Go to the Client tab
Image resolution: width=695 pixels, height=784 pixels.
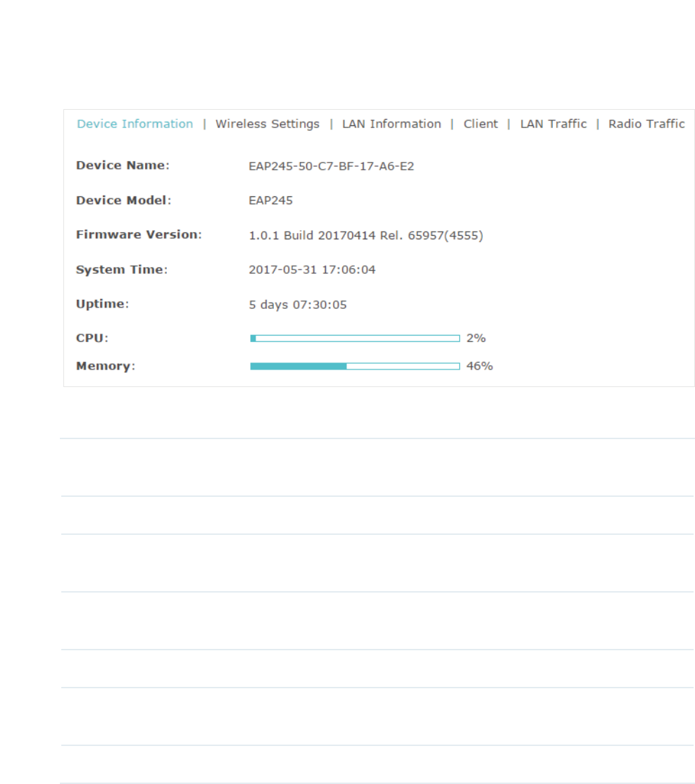480,124
